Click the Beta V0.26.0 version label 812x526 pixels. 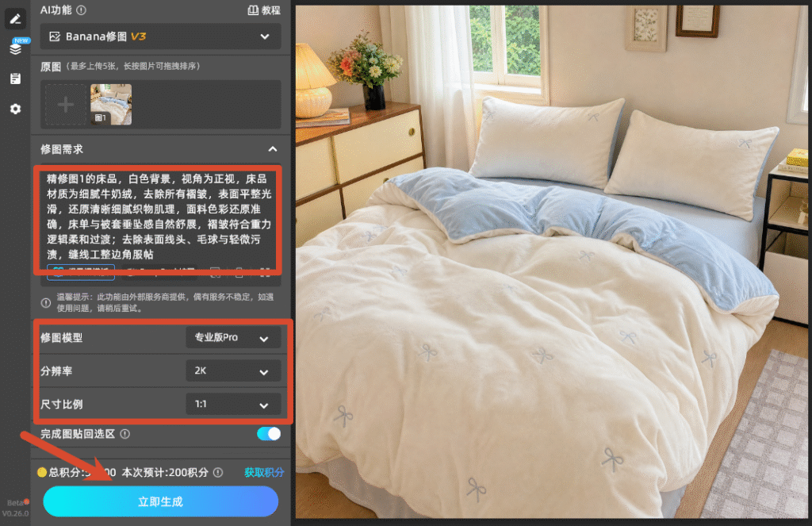(x=16, y=508)
